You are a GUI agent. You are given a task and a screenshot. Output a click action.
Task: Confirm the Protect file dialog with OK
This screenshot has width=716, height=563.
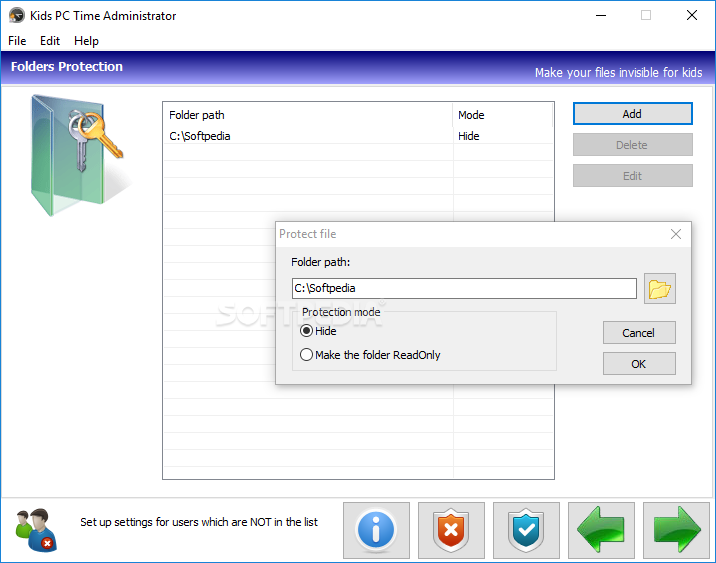point(639,364)
